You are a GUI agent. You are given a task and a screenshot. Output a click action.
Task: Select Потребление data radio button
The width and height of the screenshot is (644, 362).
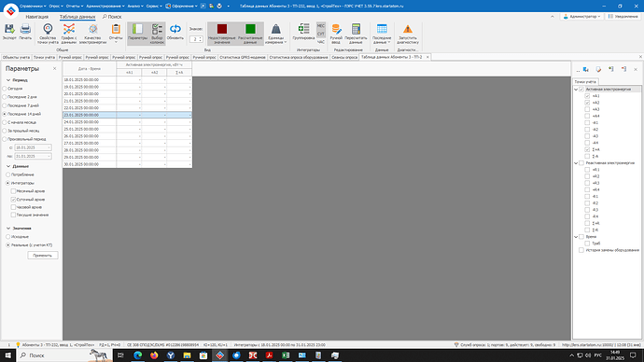point(7,174)
